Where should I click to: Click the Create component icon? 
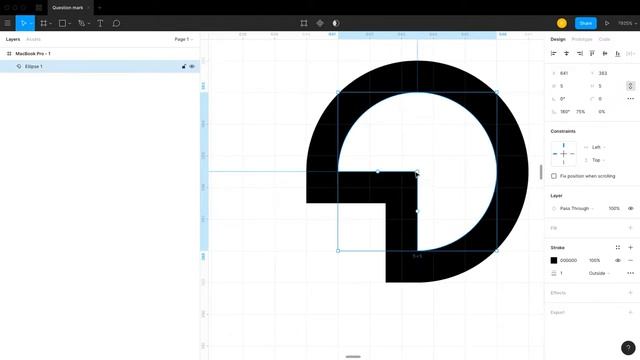(320, 23)
